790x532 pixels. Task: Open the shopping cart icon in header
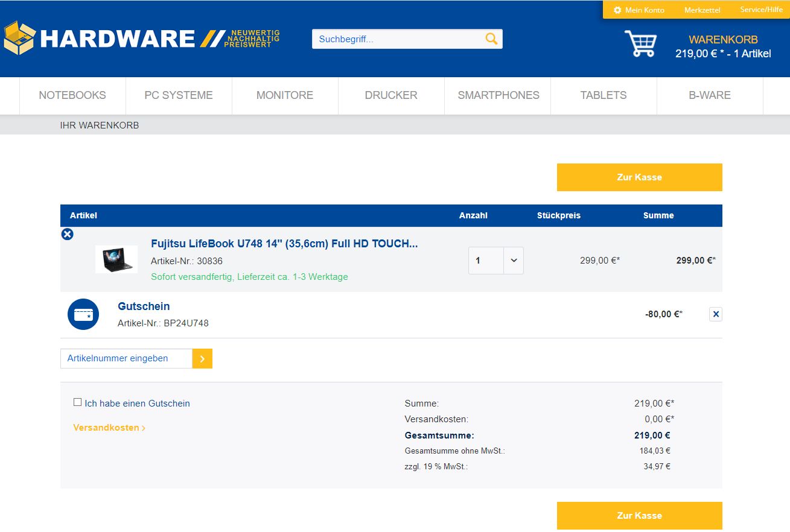(x=640, y=44)
